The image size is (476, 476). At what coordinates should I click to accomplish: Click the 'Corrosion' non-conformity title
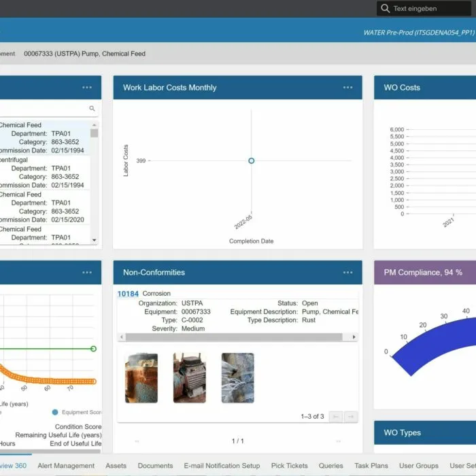(x=156, y=294)
